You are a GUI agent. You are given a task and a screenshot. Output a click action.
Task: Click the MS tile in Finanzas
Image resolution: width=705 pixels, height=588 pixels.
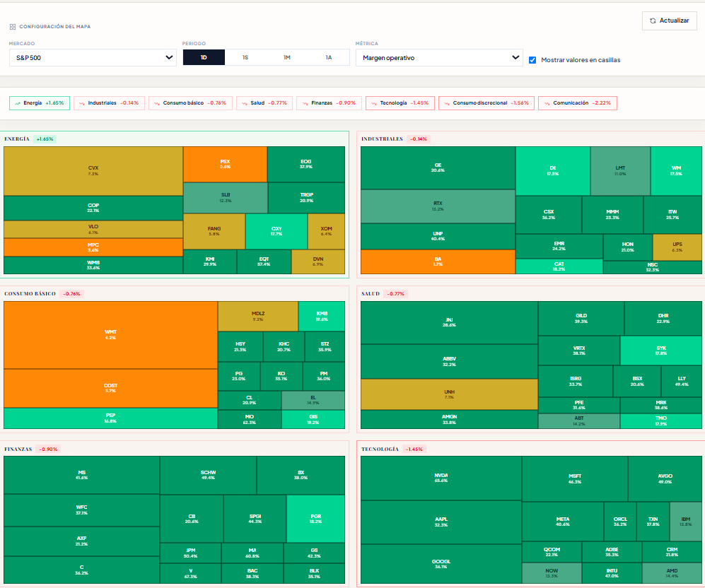(81, 475)
